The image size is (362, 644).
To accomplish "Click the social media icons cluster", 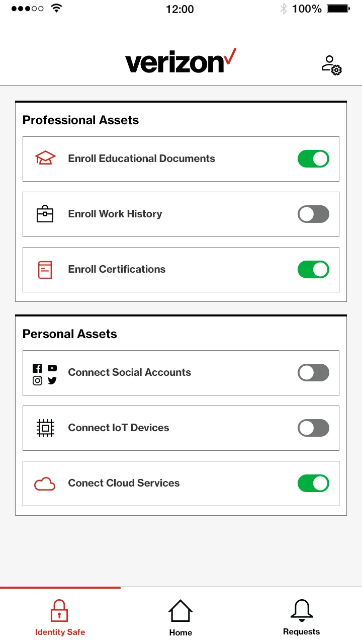I will point(45,374).
